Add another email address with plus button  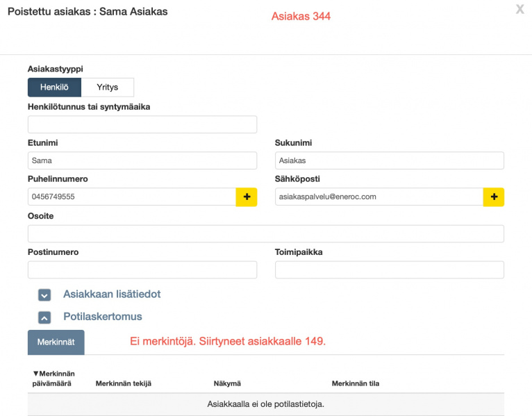click(493, 197)
